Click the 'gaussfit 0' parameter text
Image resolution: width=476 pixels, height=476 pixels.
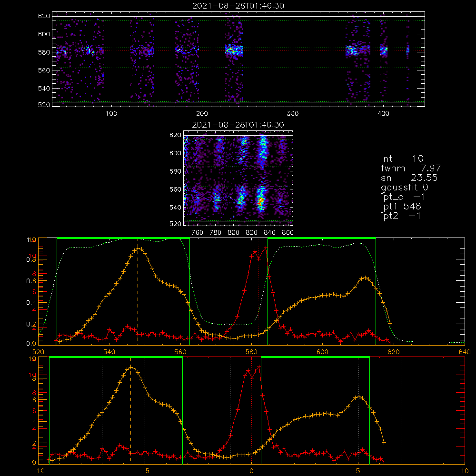(405, 187)
